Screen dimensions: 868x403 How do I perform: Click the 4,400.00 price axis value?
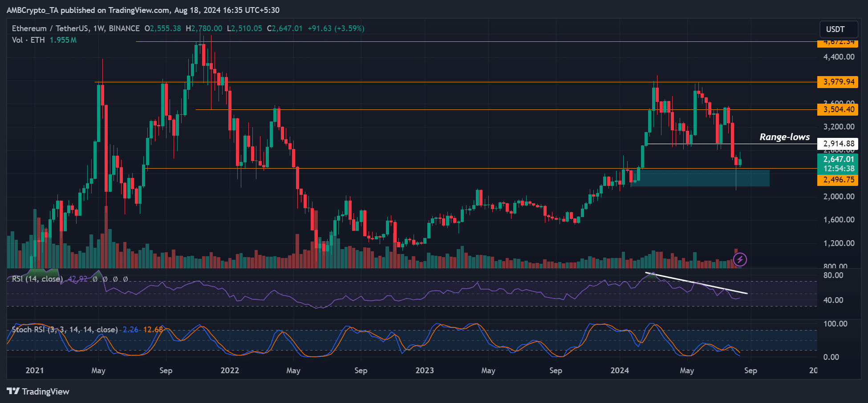click(839, 57)
